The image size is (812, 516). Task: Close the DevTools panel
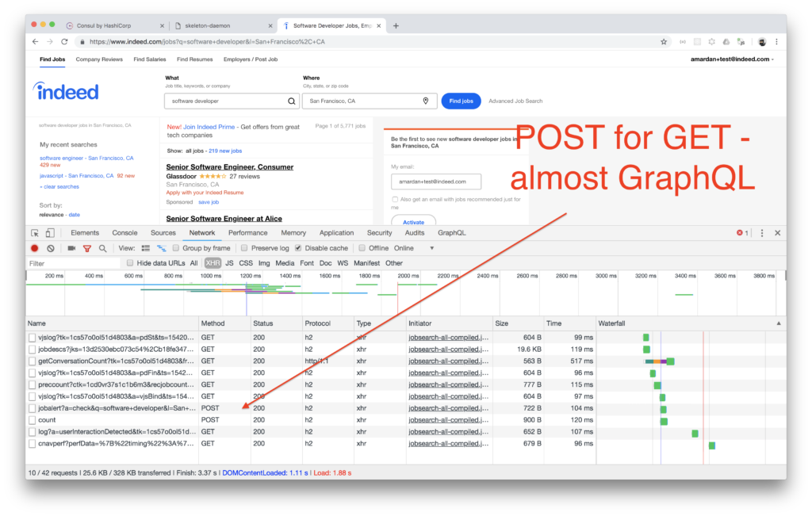pyautogui.click(x=777, y=233)
